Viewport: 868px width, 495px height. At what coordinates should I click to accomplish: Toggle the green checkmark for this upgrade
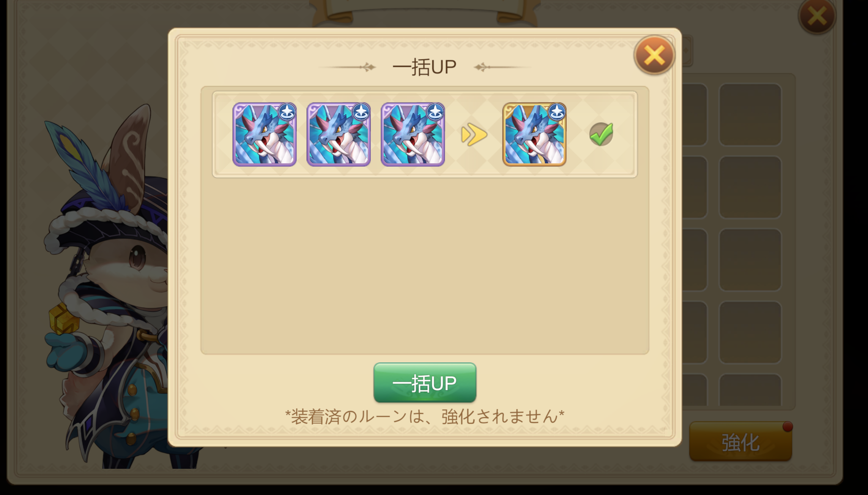click(x=601, y=134)
